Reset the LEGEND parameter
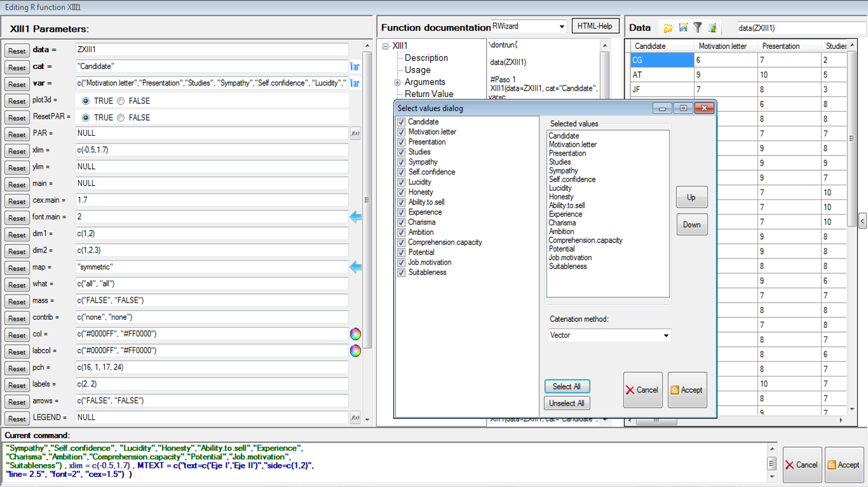This screenshot has width=868, height=487. click(x=17, y=418)
